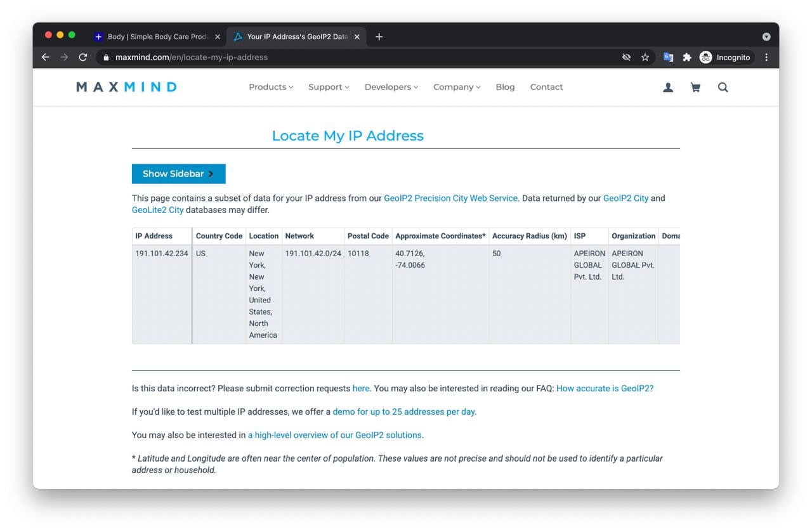
Task: Open the Google Translate extension icon
Action: point(668,57)
